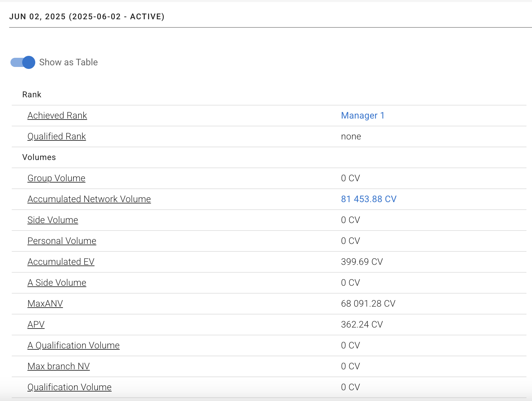This screenshot has width=532, height=401.
Task: Click the Volumes section header
Action: 39,157
